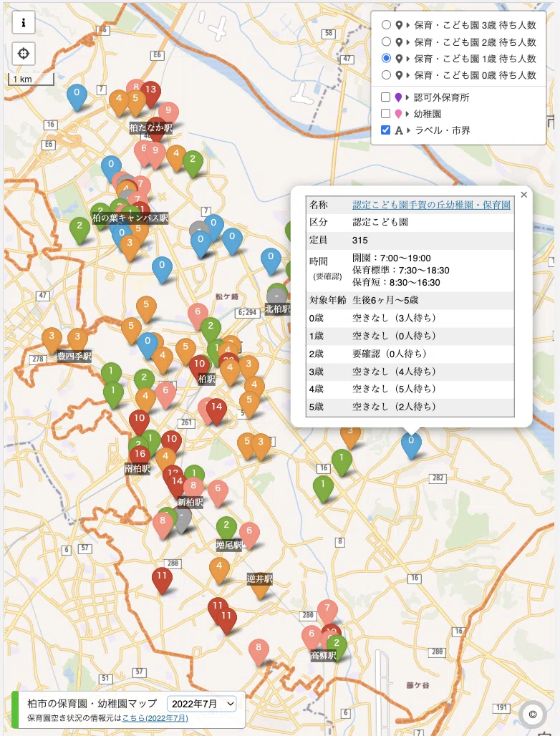Screen dimensions: 560x736
Task: Open the 2022年7月 month dropdown
Action: pos(203,704)
